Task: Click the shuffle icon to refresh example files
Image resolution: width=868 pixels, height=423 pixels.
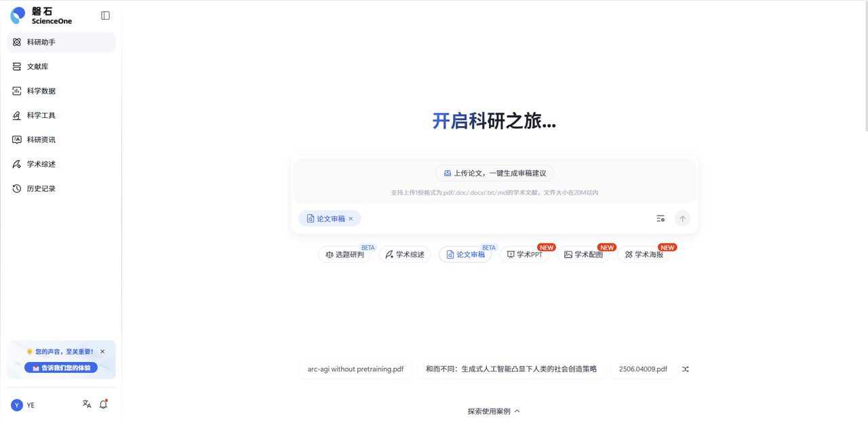Action: click(x=685, y=369)
